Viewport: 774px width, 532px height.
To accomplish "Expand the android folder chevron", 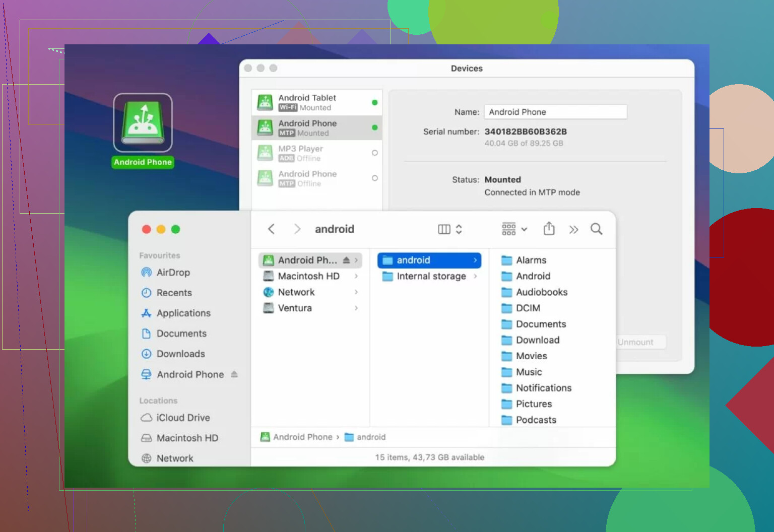I will (475, 260).
